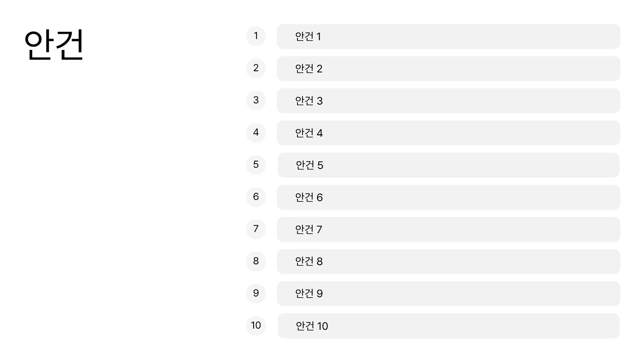Click the number 10 circle badge
Screen dimensions: 644x362
256,326
